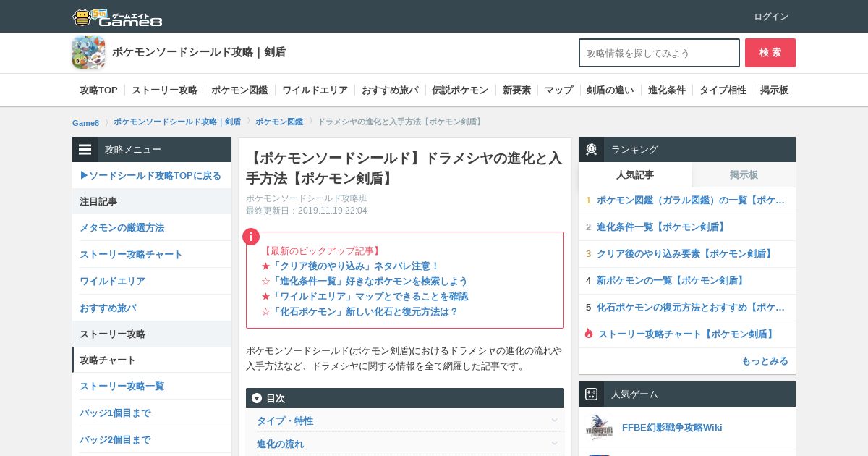The height and width of the screenshot is (456, 868).
Task: Click the ドラメシヤの進化と入手方法 article title
Action: pos(404,168)
